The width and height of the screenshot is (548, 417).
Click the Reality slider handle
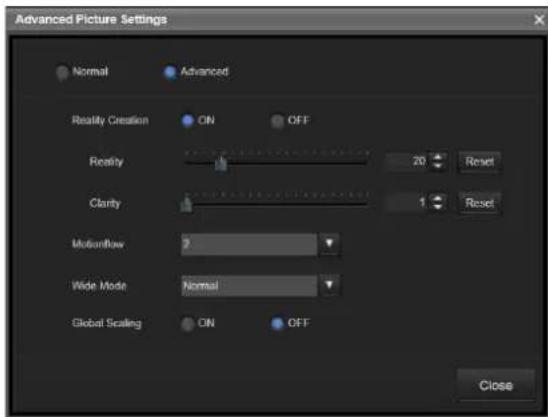pos(221,163)
